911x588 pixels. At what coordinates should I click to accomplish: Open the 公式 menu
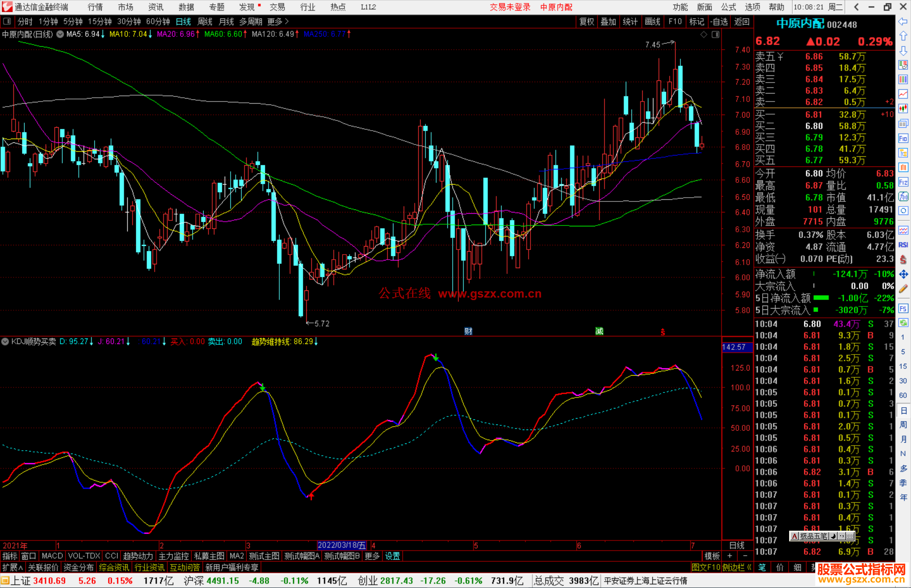(x=728, y=7)
